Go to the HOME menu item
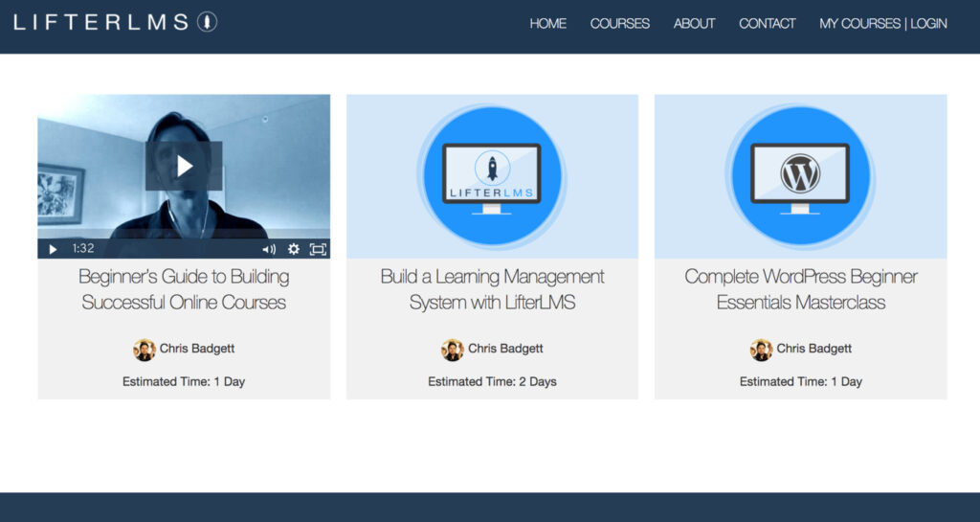 [x=547, y=24]
